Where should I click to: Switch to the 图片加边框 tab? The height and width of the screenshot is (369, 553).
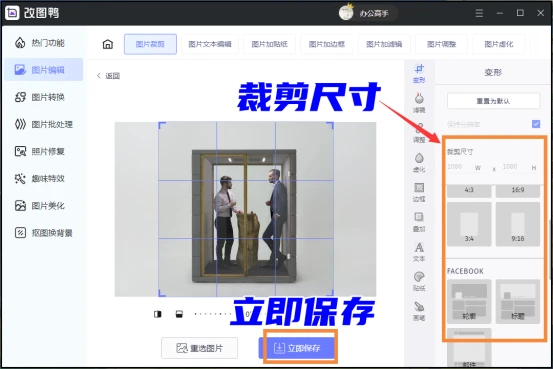pos(327,44)
